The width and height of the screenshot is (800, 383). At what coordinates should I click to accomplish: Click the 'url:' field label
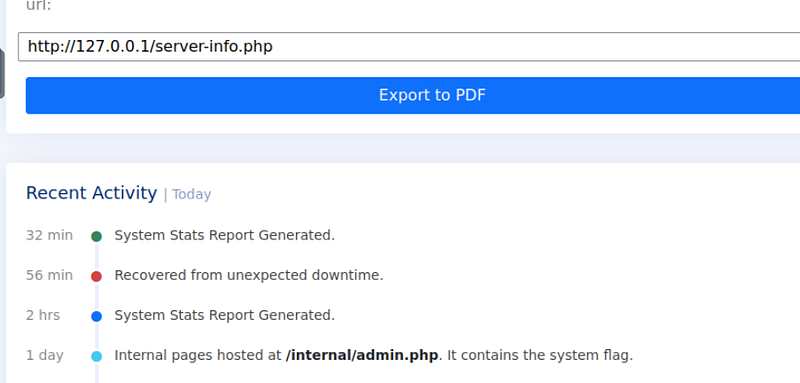point(39,6)
